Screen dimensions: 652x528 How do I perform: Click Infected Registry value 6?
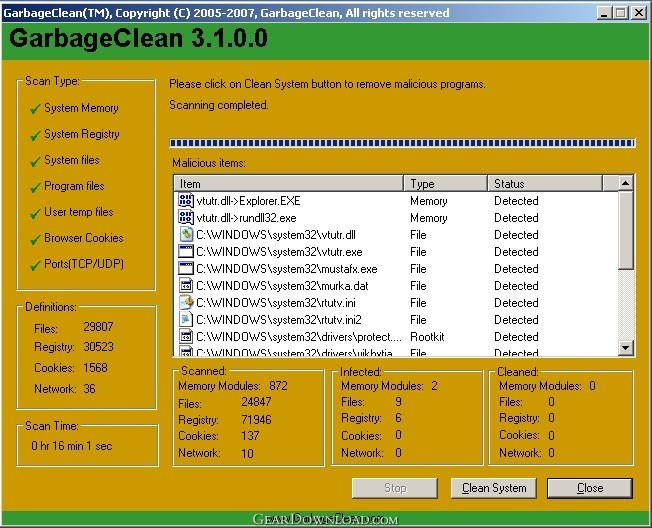(x=398, y=418)
